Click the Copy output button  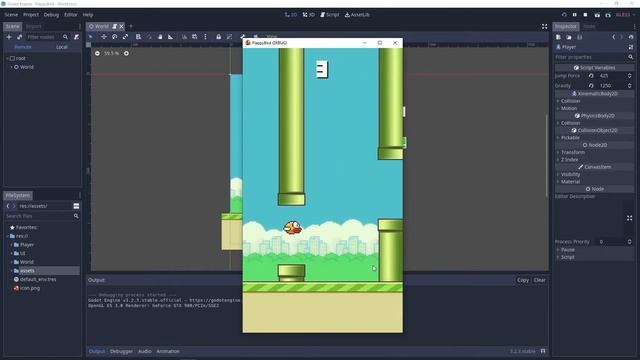tap(523, 280)
